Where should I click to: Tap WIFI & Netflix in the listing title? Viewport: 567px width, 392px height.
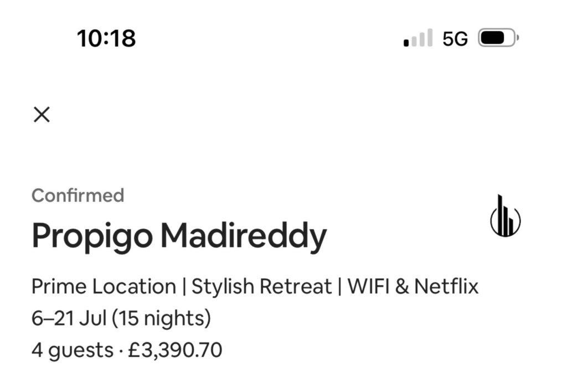click(x=413, y=287)
